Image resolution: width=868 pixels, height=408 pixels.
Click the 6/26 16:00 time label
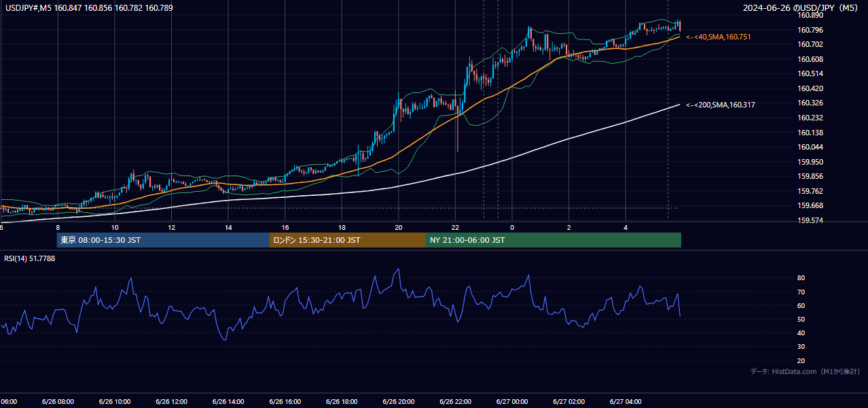click(285, 401)
